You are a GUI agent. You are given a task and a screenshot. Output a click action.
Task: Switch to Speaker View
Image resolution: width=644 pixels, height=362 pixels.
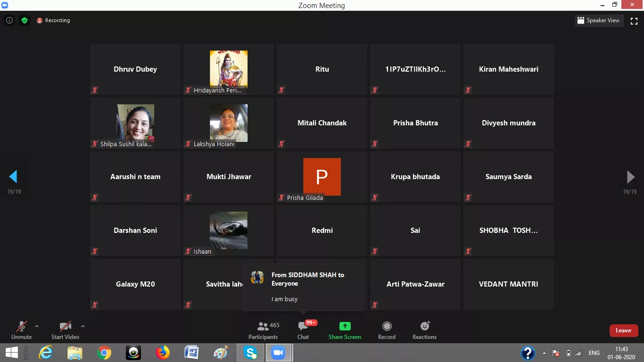pos(598,20)
